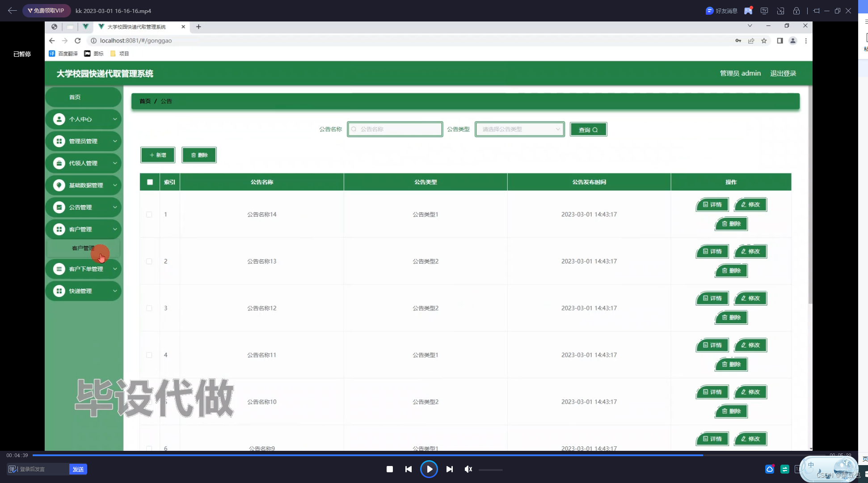Skip to next video icon
This screenshot has width=868, height=483.
point(450,469)
